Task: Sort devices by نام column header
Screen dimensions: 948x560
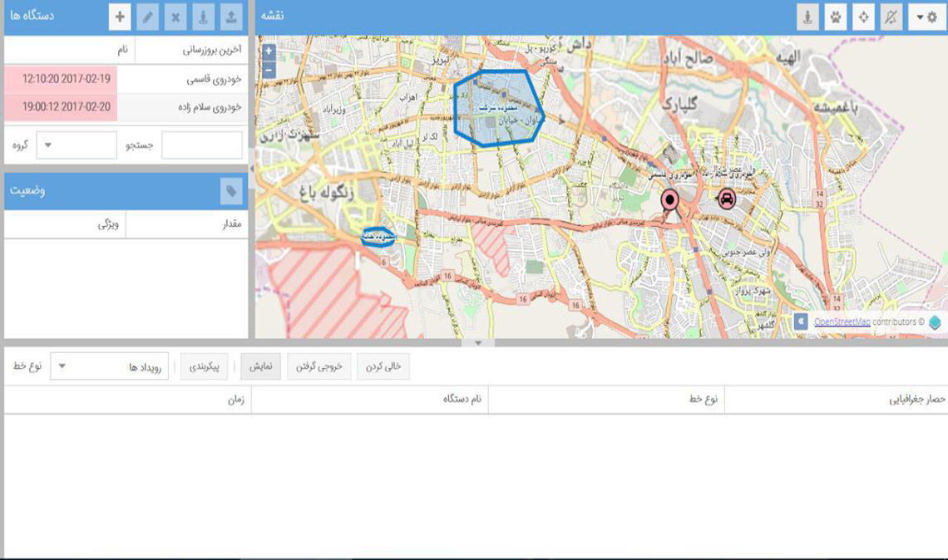Action: point(70,50)
